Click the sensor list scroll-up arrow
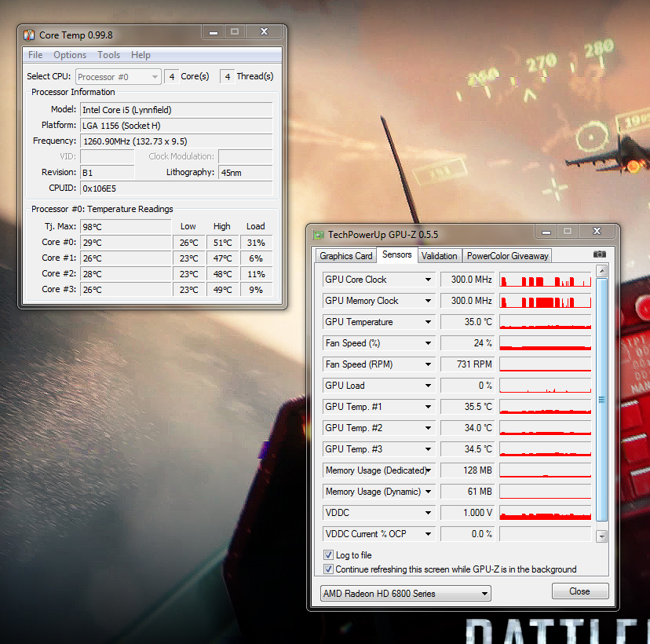Viewport: 650px width, 644px height. pos(602,271)
